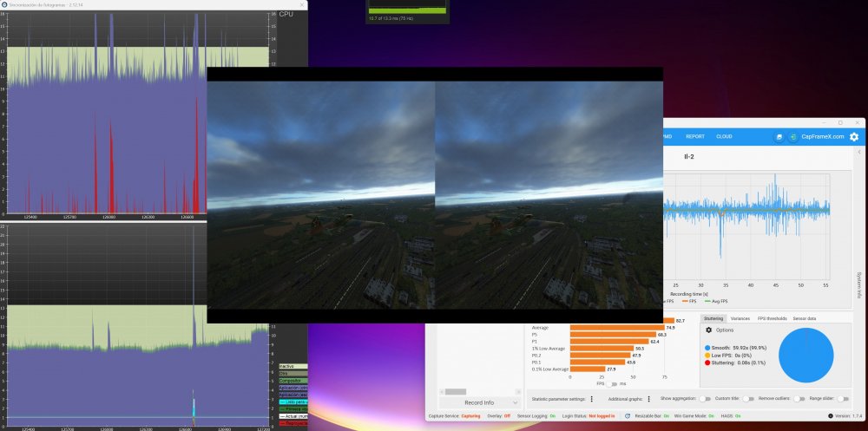Image resolution: width=868 pixels, height=431 pixels.
Task: Open the Statistic parameter settings menu dots
Action: point(591,399)
